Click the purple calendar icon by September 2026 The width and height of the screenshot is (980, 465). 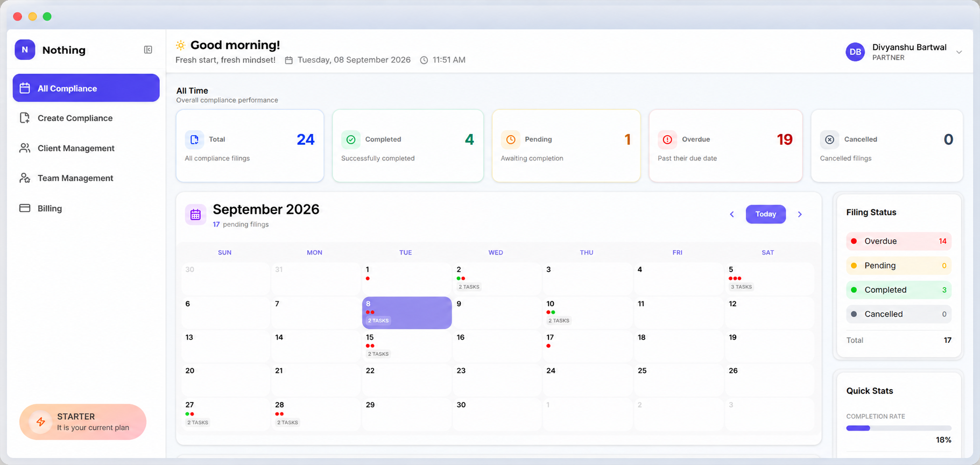195,215
